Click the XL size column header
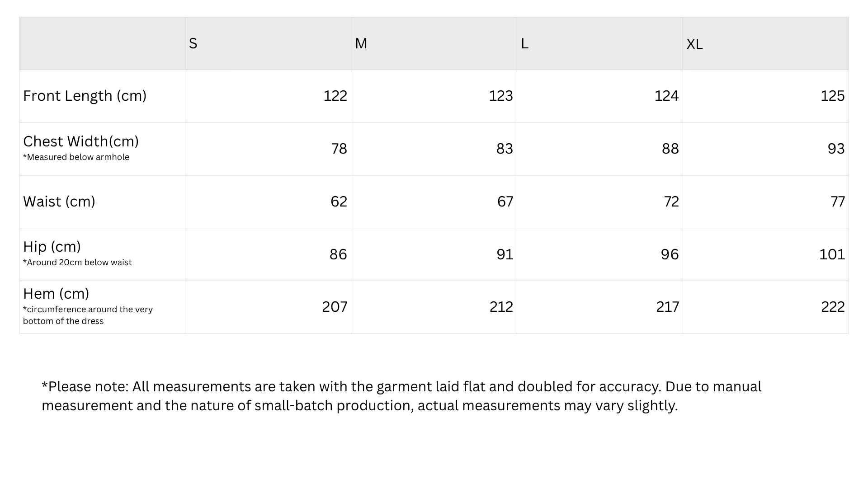Screen dimensions: 868x488 (694, 44)
